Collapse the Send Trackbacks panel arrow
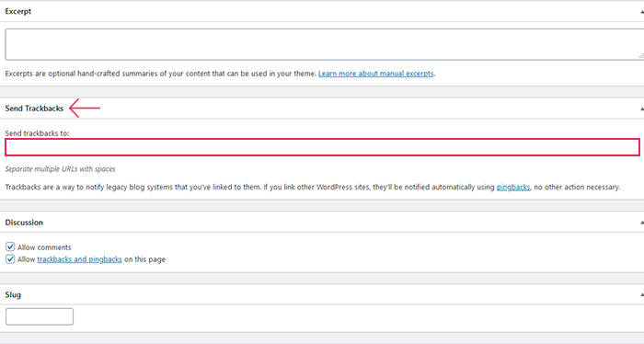This screenshot has height=344, width=644. (642, 109)
